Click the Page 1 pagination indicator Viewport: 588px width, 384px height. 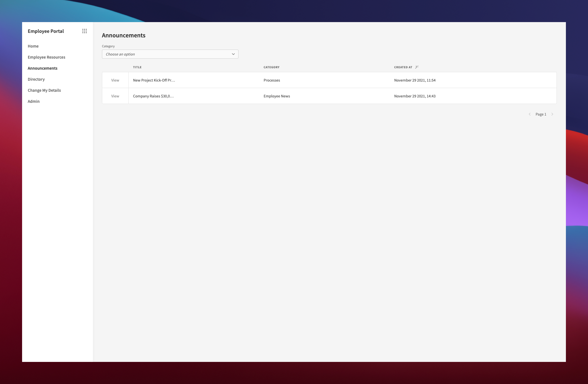coord(541,114)
